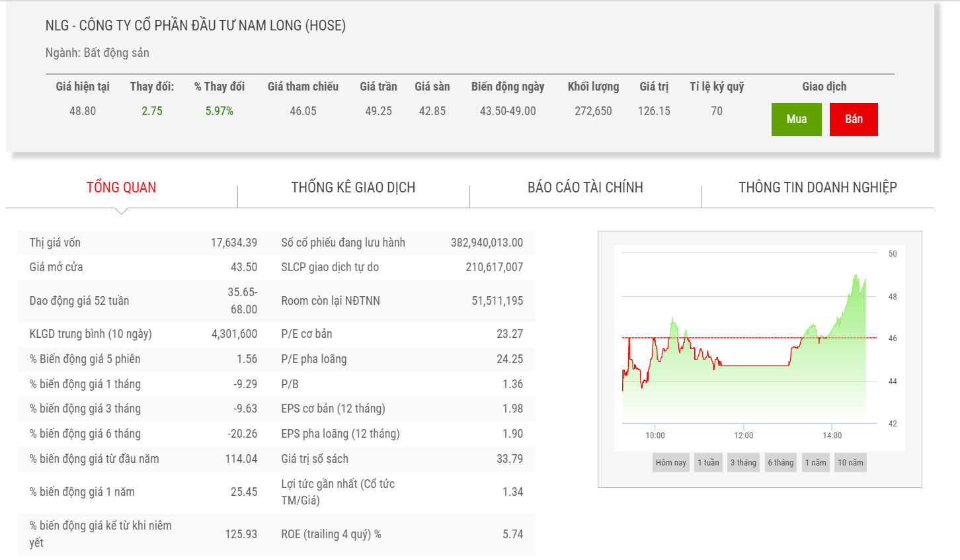
Task: Open the THỐNG KÊ GIAO DỊCH tab
Action: coord(353,188)
